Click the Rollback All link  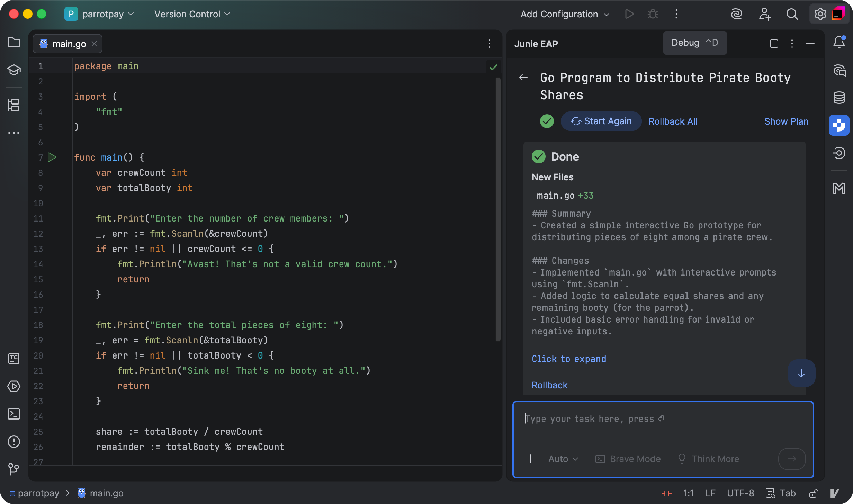673,121
